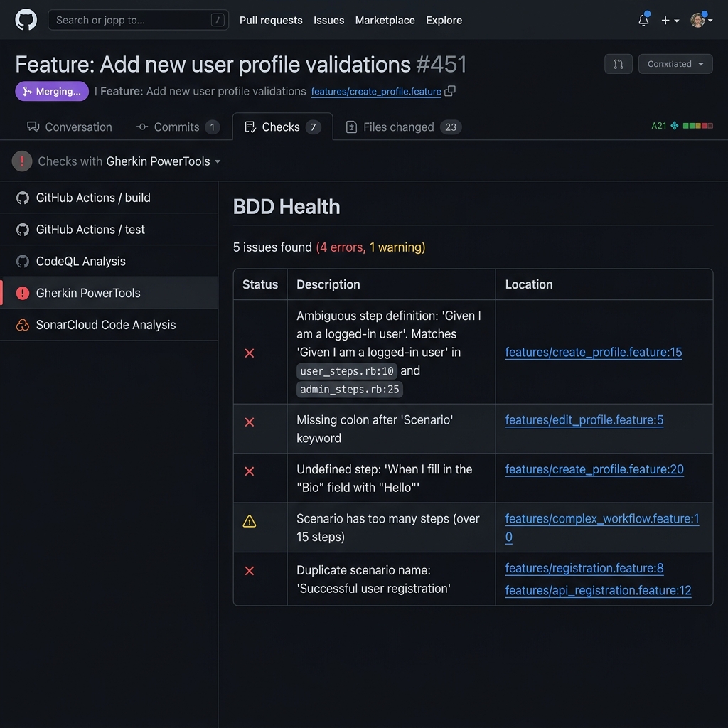
Task: Click the Status column header
Action: coord(260,284)
